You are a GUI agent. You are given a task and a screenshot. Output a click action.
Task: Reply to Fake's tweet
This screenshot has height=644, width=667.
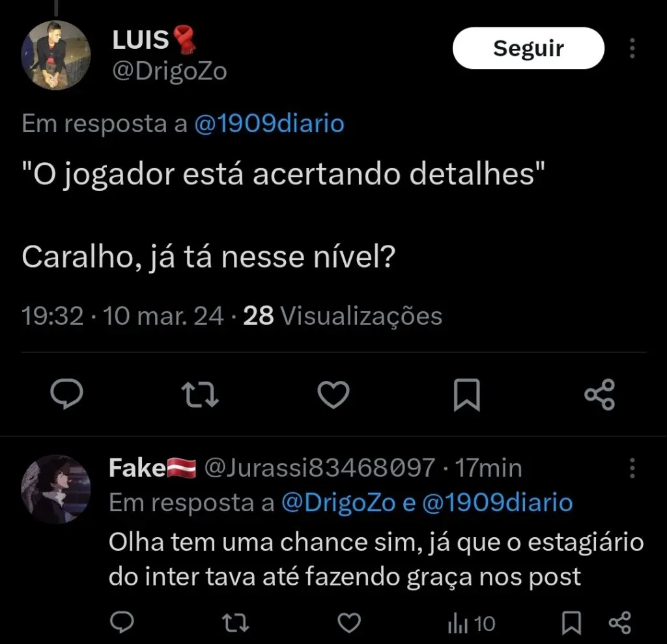[122, 624]
